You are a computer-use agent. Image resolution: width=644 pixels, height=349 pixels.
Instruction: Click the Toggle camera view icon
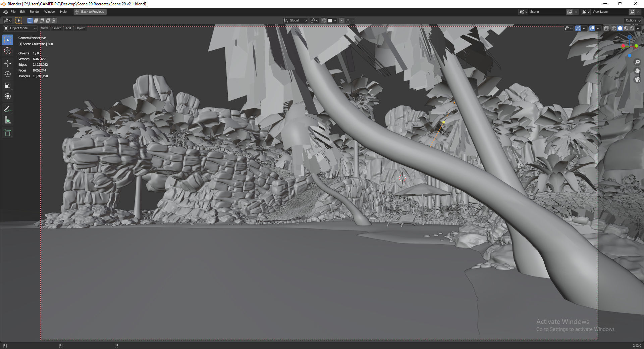637,80
